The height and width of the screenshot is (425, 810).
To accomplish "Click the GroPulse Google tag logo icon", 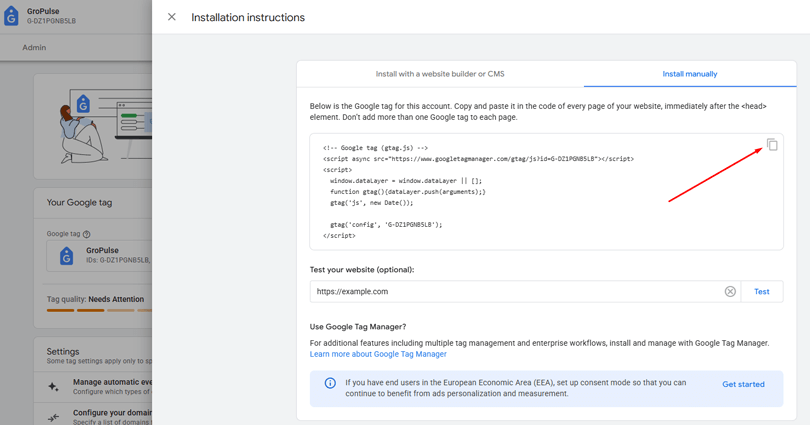I will (11, 16).
